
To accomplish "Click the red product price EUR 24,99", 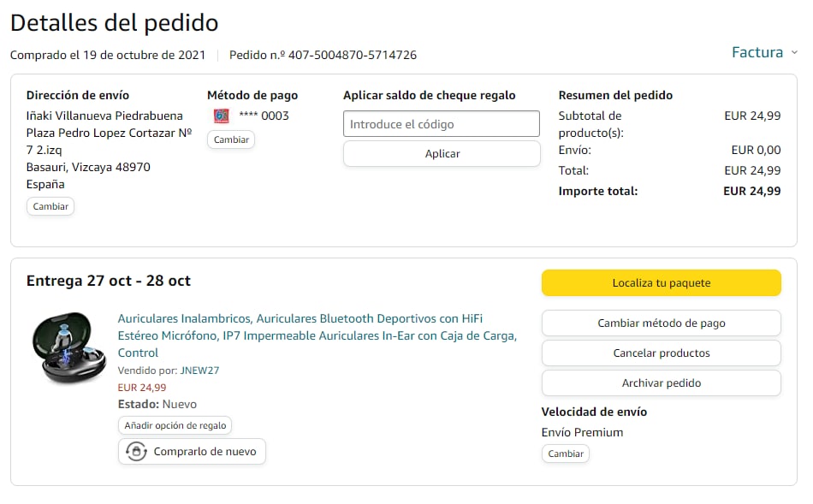I will pyautogui.click(x=142, y=388).
